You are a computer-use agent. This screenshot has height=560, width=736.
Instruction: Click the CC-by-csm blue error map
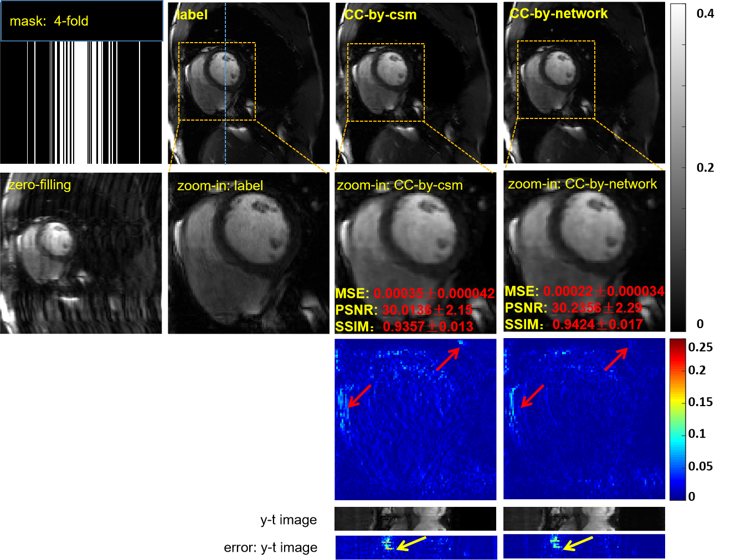pos(415,419)
